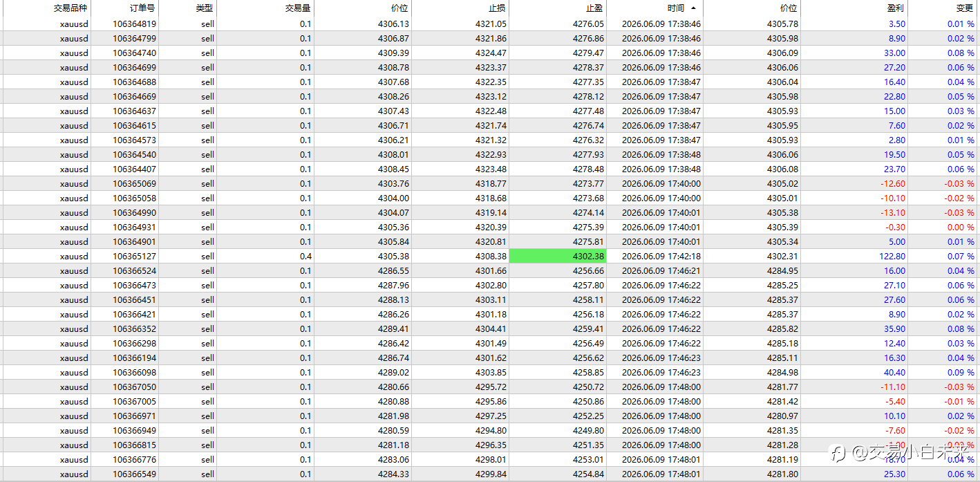Select the profit value 22.80
This screenshot has width=980, height=482.
894,96
